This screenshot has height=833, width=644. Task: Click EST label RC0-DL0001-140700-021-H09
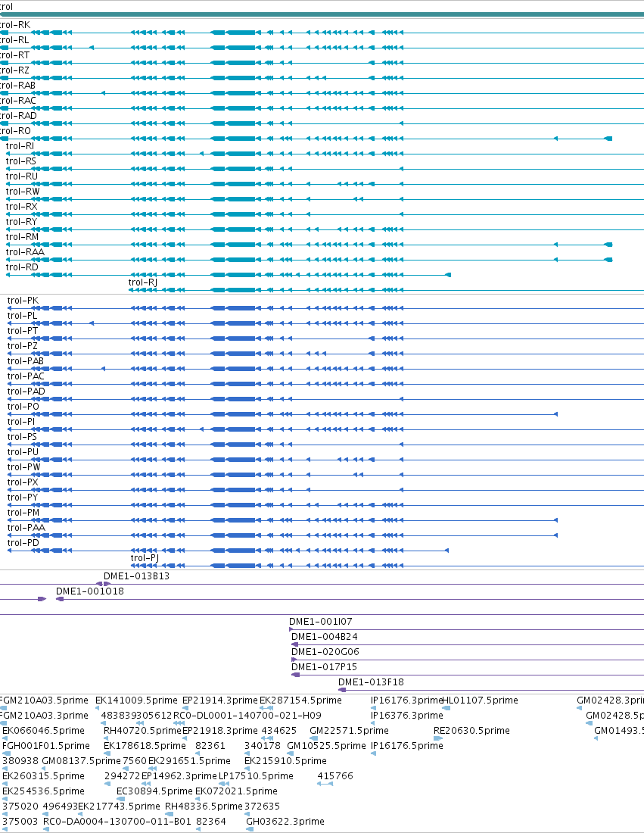point(247,716)
